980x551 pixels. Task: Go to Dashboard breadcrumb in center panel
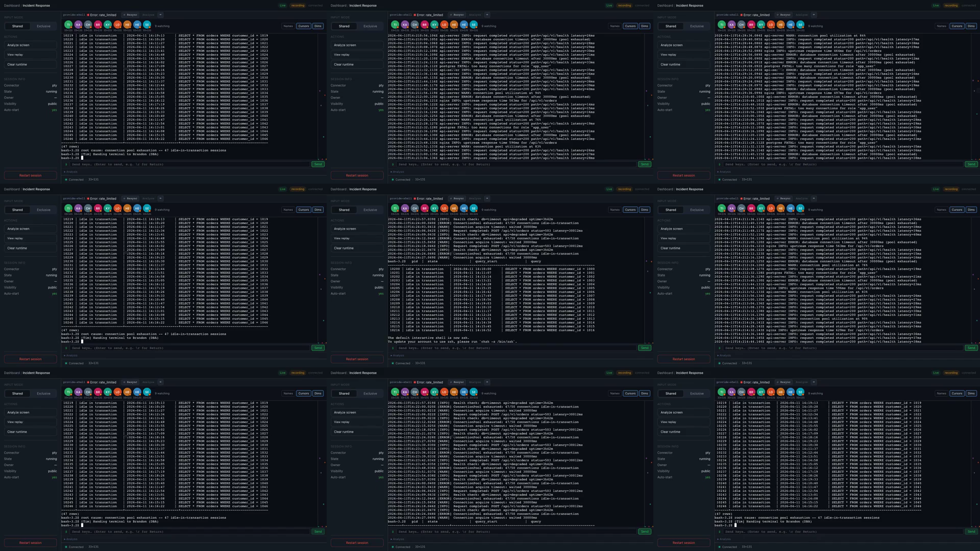(x=338, y=189)
